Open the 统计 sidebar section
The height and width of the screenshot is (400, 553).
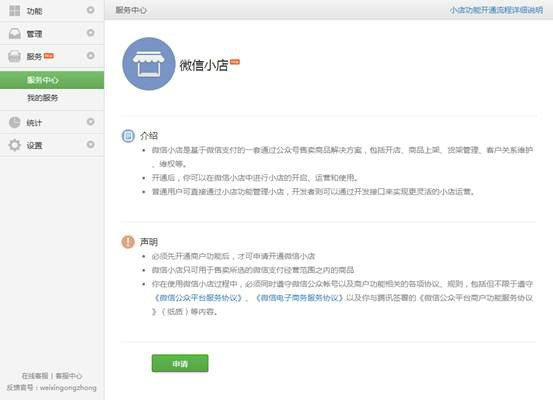[x=52, y=122]
